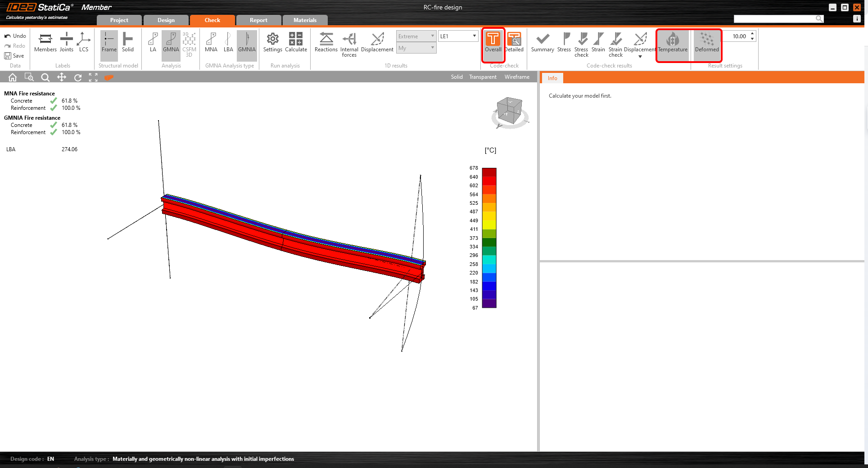Click the home view icon
The width and height of the screenshot is (868, 468).
[13, 77]
